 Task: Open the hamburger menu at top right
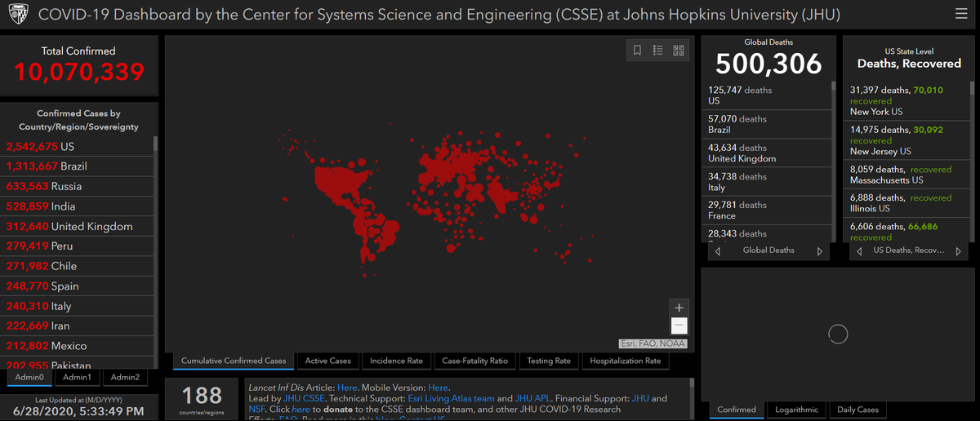click(x=961, y=15)
